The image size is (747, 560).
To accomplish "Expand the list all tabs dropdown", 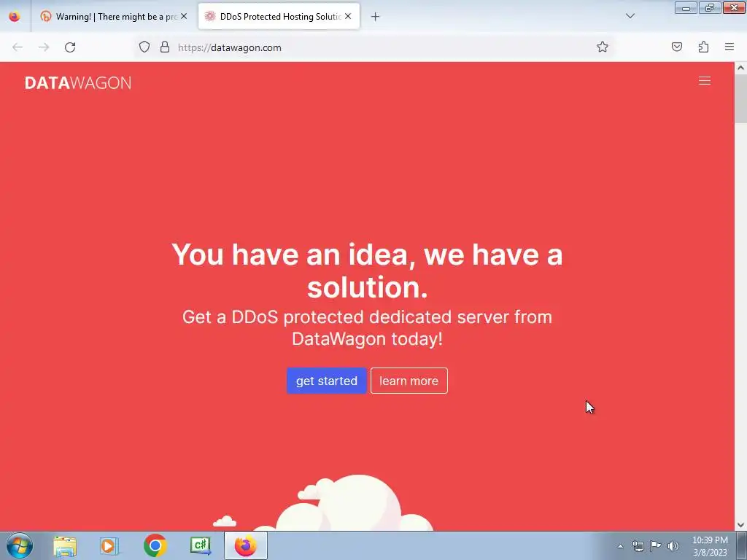I will pos(630,16).
